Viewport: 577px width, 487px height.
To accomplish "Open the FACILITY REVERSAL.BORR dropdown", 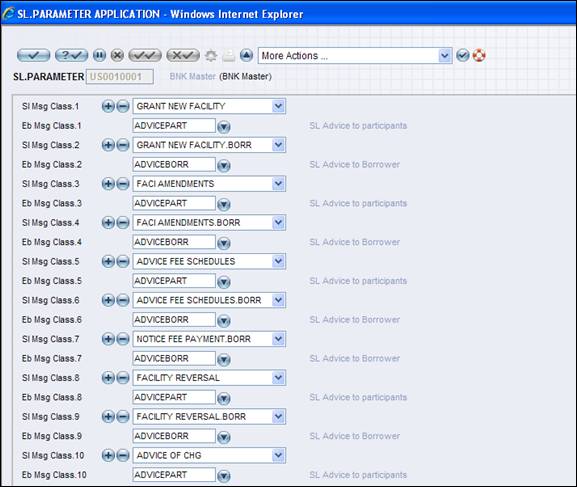I will [279, 417].
